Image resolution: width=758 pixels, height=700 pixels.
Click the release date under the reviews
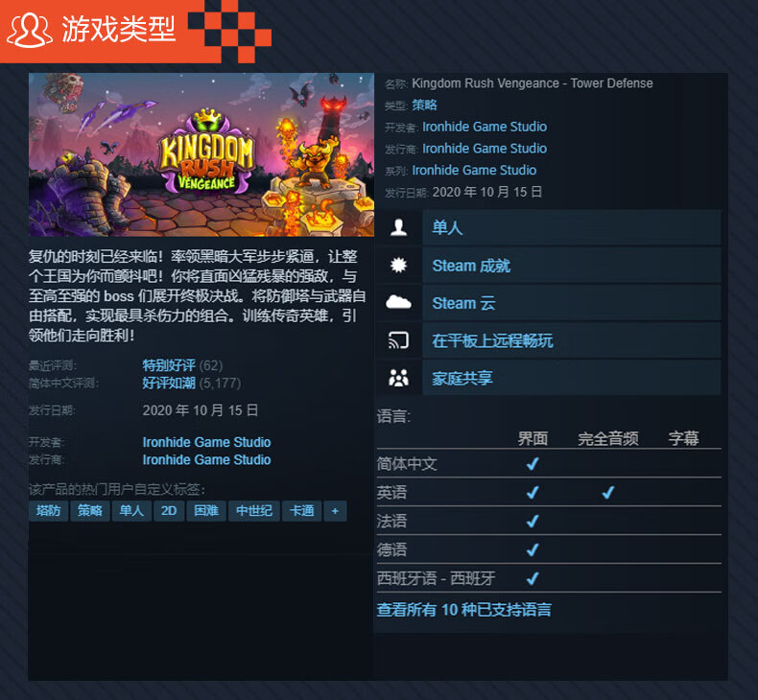point(201,410)
